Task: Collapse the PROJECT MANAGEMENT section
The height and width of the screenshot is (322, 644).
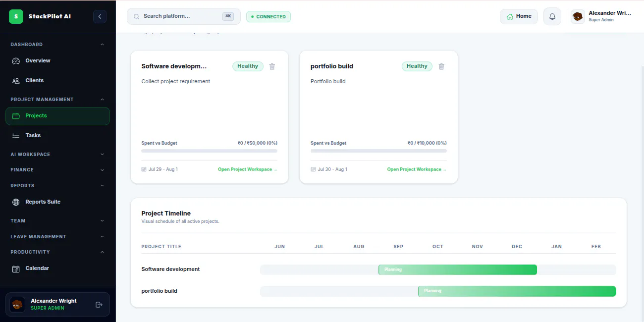Action: point(103,100)
